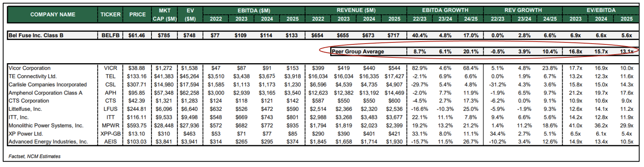Click CTS price $42.39
This screenshot has width=644, height=167.
click(137, 101)
